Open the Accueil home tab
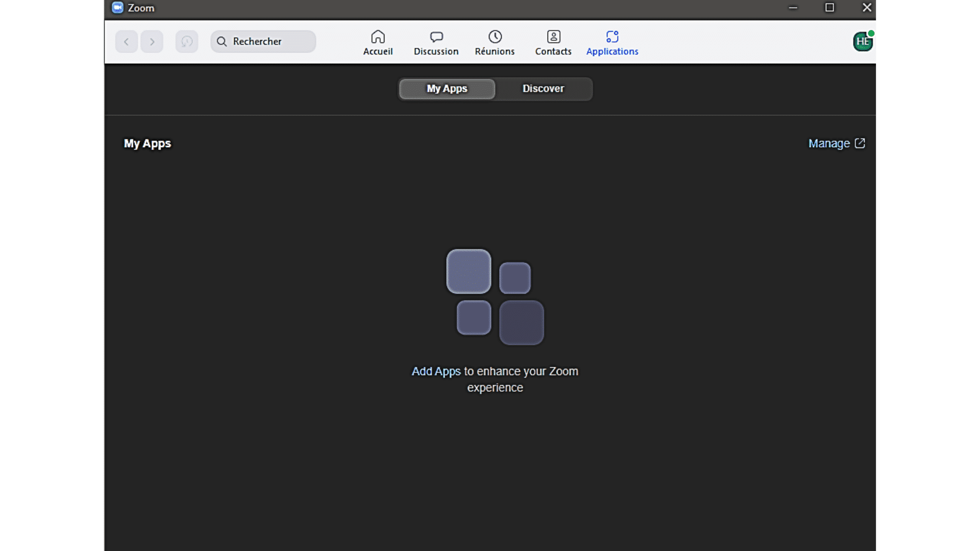Image resolution: width=980 pixels, height=551 pixels. coord(378,43)
